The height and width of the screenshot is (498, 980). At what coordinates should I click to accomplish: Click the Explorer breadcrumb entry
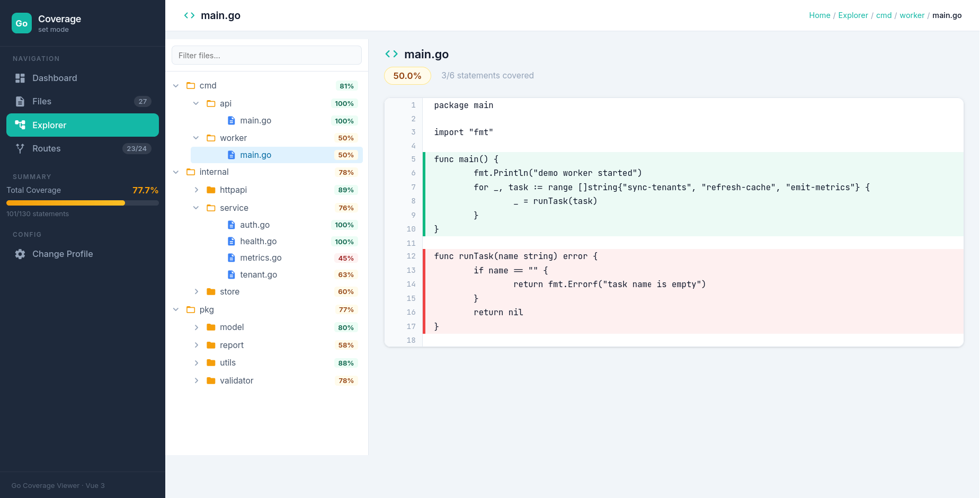coord(853,15)
